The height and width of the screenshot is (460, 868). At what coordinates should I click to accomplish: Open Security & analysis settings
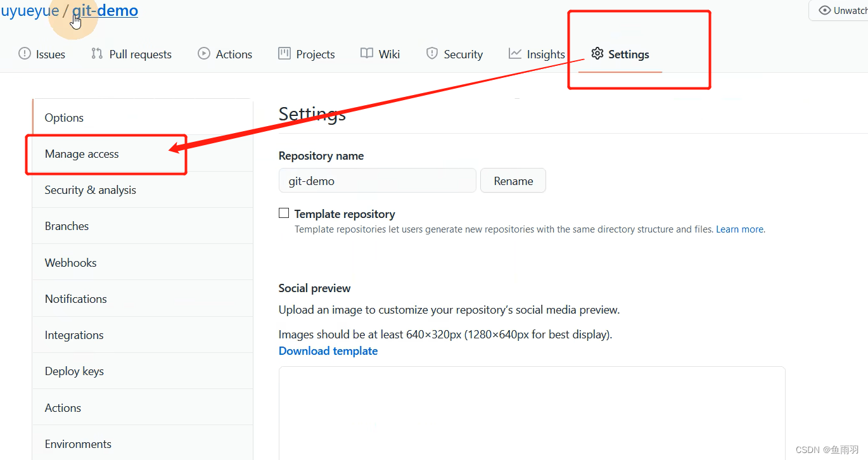[143, 189]
